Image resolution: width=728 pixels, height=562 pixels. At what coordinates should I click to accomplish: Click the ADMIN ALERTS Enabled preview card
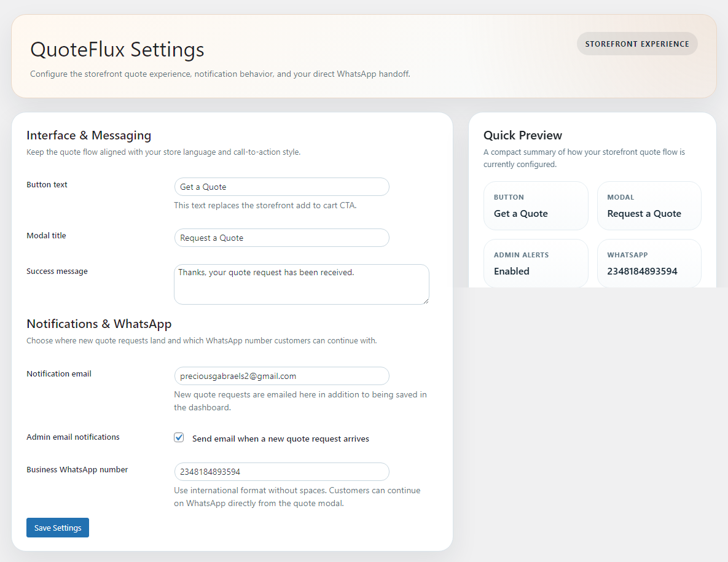click(x=536, y=263)
